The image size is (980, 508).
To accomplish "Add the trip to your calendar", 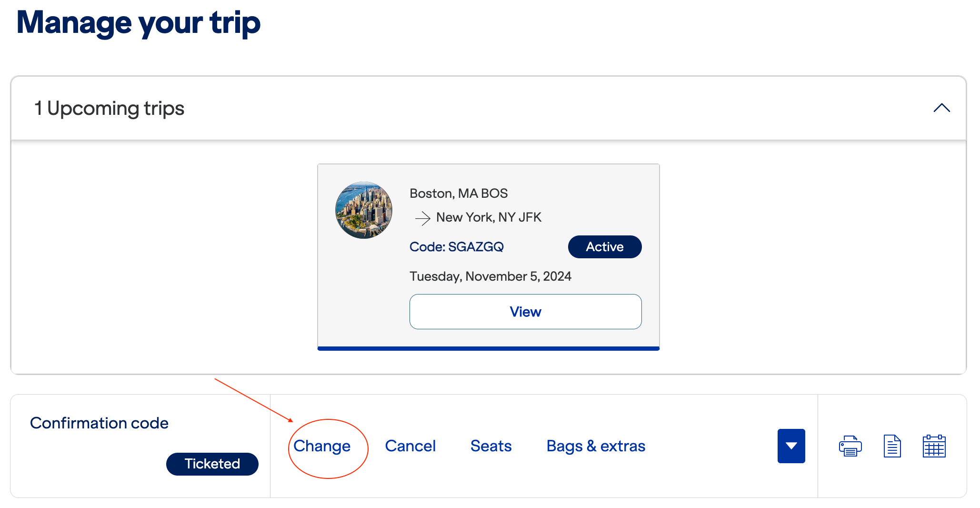I will pyautogui.click(x=934, y=446).
